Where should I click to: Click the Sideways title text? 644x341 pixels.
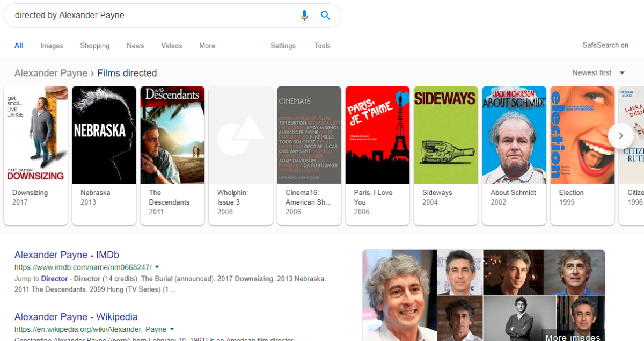(x=437, y=193)
